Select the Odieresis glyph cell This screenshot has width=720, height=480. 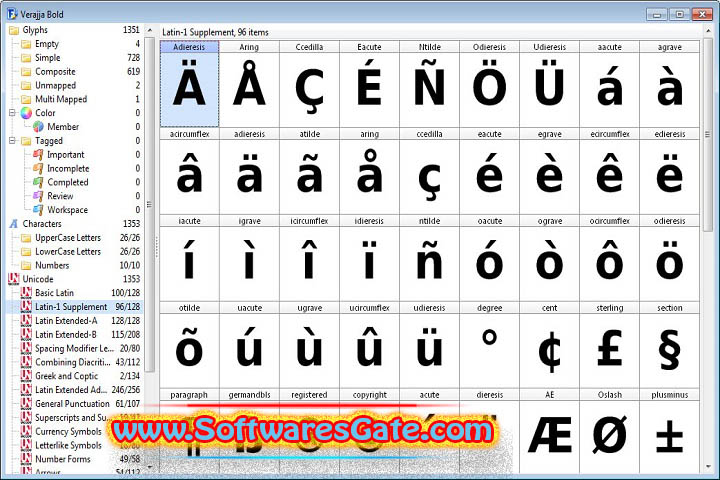[489, 84]
